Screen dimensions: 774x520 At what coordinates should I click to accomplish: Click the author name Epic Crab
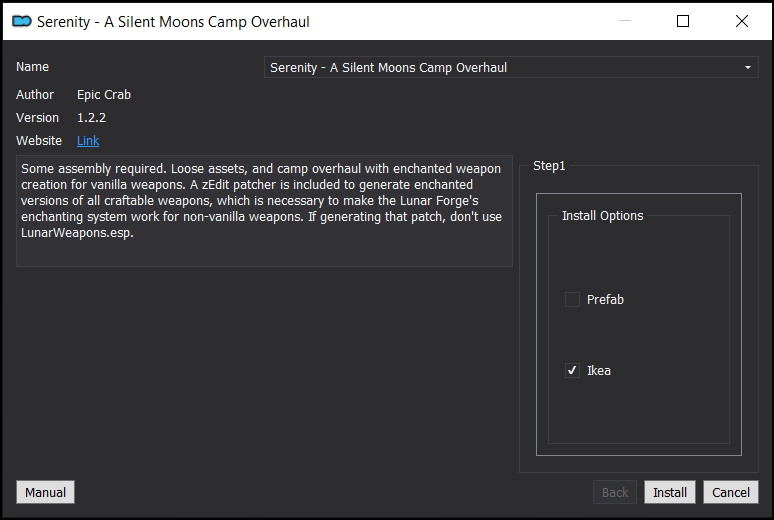point(104,95)
